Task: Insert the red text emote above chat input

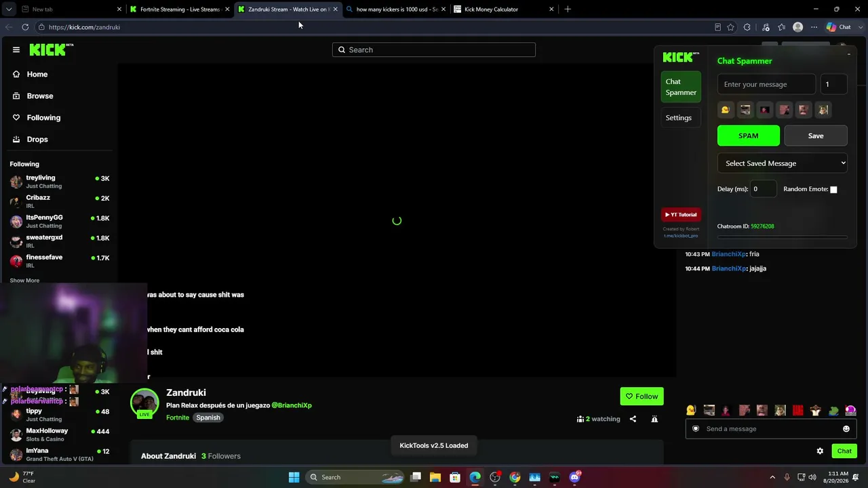Action: click(797, 410)
